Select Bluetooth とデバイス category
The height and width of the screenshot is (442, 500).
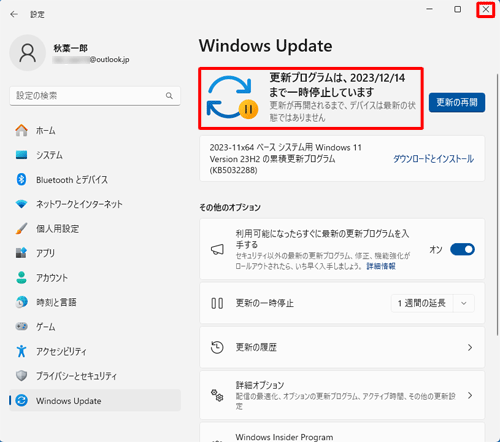point(95,180)
